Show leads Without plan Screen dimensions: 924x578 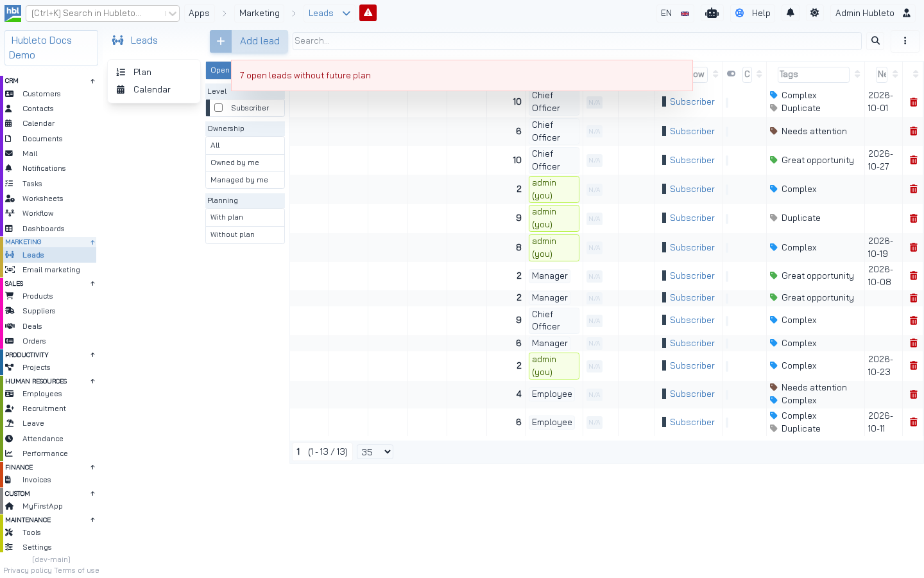245,235
